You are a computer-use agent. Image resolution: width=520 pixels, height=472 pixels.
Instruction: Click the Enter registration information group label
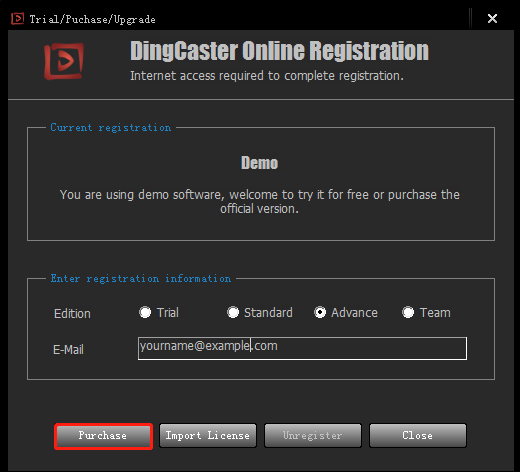point(141,278)
